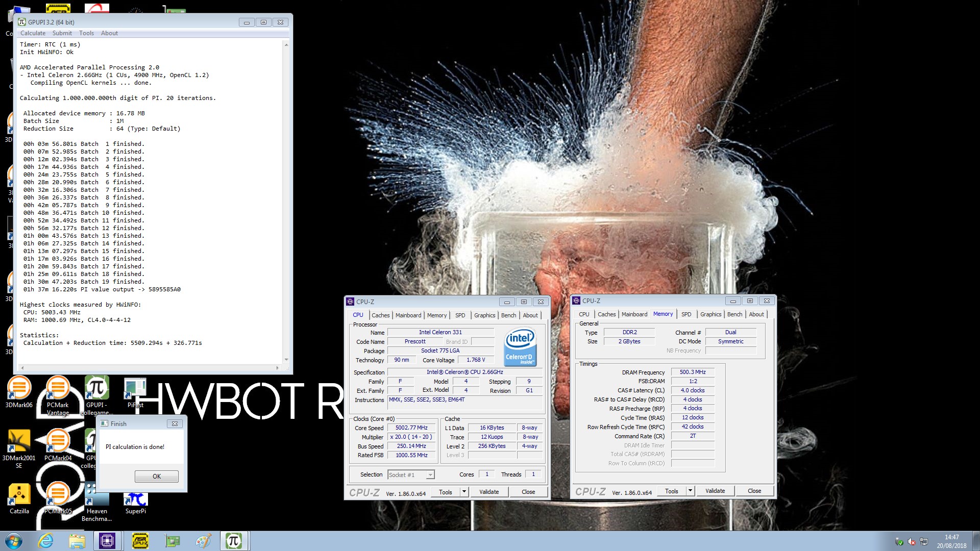Click the Rated FSB value 1000.55 MHz
Viewport: 980px width, 551px height.
pos(411,455)
